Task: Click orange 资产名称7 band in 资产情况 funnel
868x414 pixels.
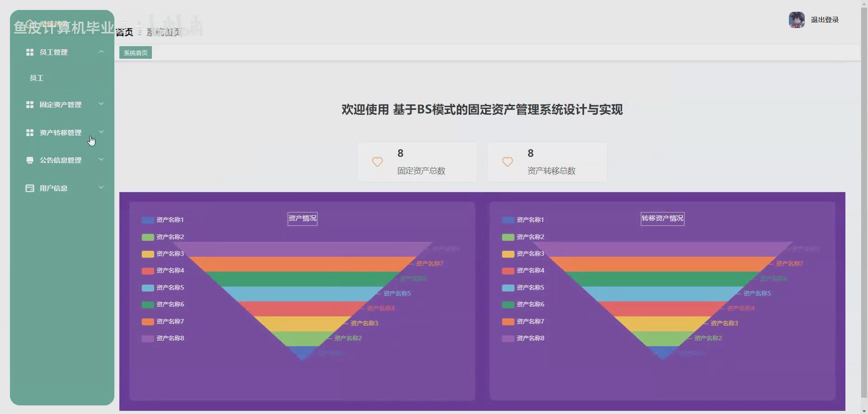Action: pos(302,264)
